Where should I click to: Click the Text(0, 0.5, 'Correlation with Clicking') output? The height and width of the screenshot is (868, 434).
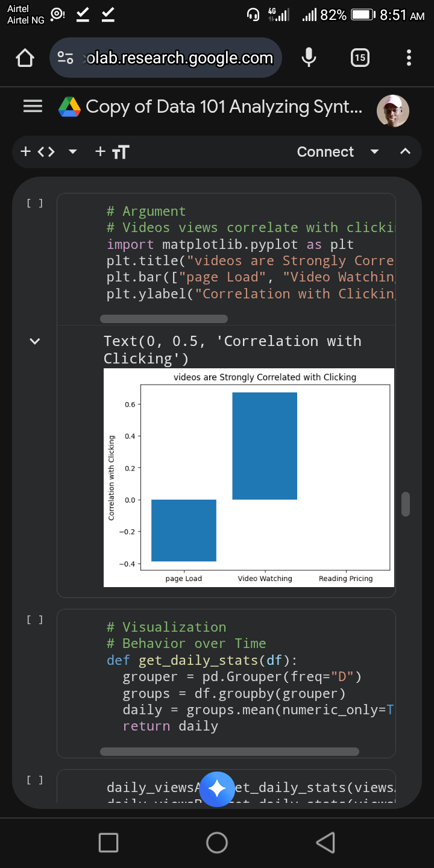click(233, 350)
